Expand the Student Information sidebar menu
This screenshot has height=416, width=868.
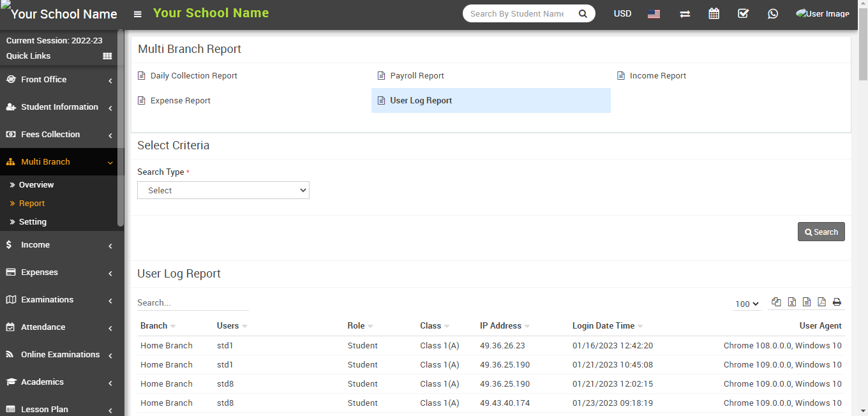[59, 107]
